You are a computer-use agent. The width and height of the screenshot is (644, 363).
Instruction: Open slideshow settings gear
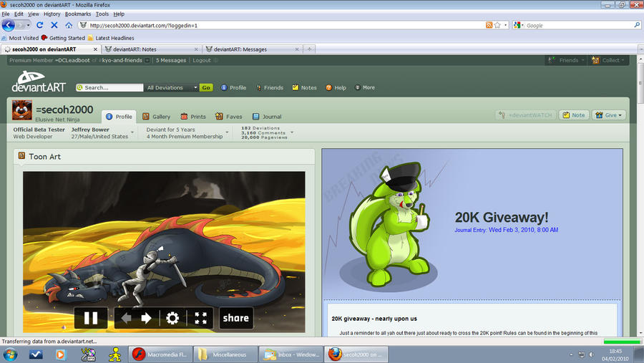click(x=172, y=318)
